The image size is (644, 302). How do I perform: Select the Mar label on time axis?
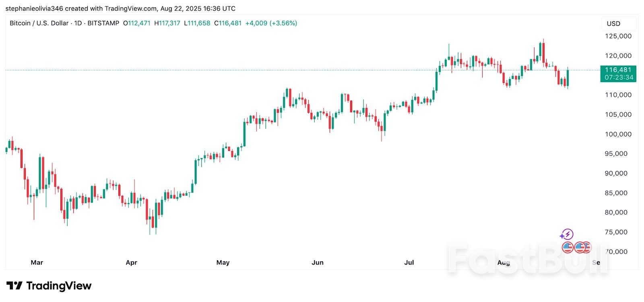(x=37, y=263)
